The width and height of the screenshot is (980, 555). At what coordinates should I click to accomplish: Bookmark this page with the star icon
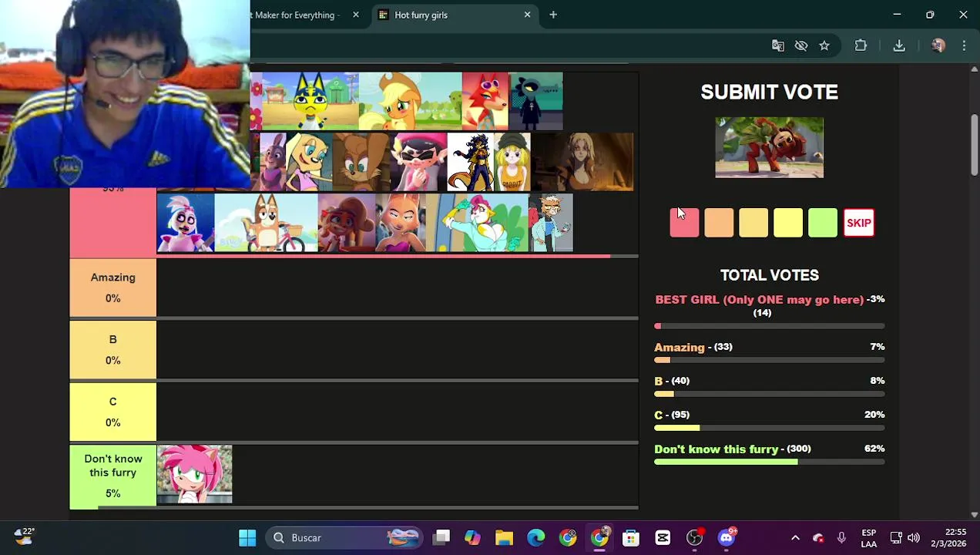pyautogui.click(x=824, y=46)
